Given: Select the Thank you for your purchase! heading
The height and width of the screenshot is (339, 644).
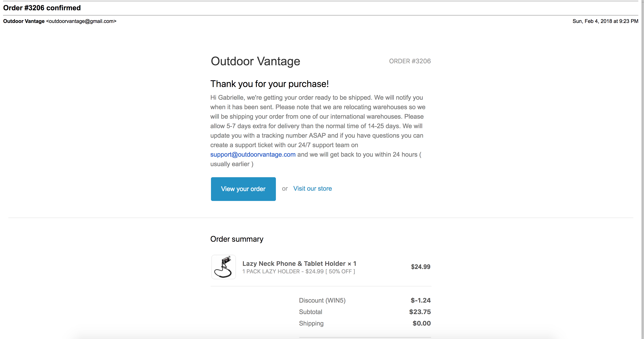Looking at the screenshot, I should pyautogui.click(x=270, y=84).
